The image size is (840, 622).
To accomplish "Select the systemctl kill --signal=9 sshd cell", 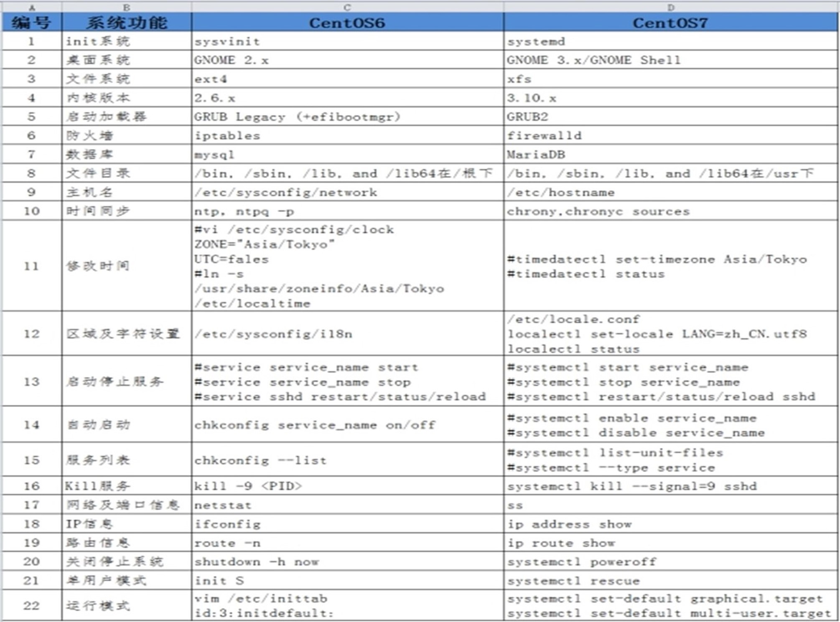I will 671,486.
